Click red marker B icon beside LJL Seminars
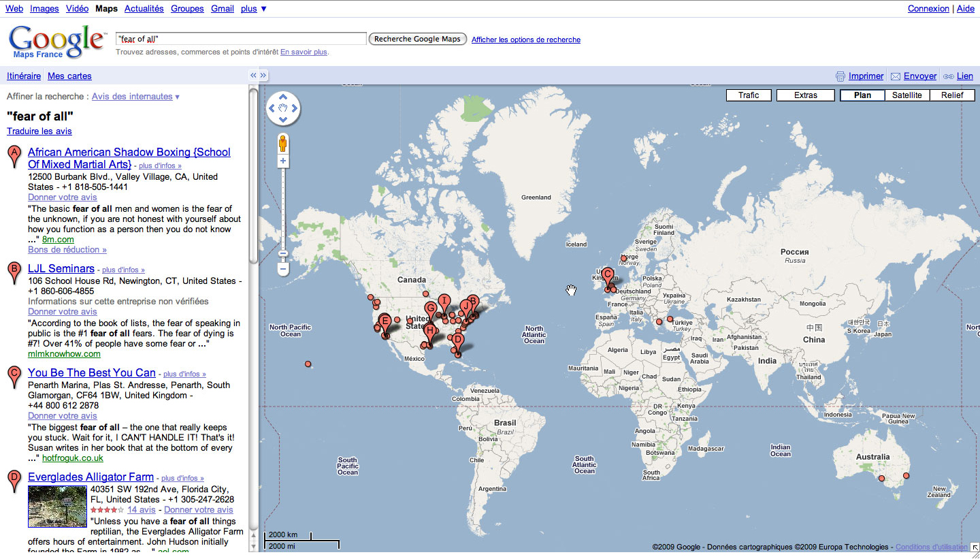 click(14, 273)
